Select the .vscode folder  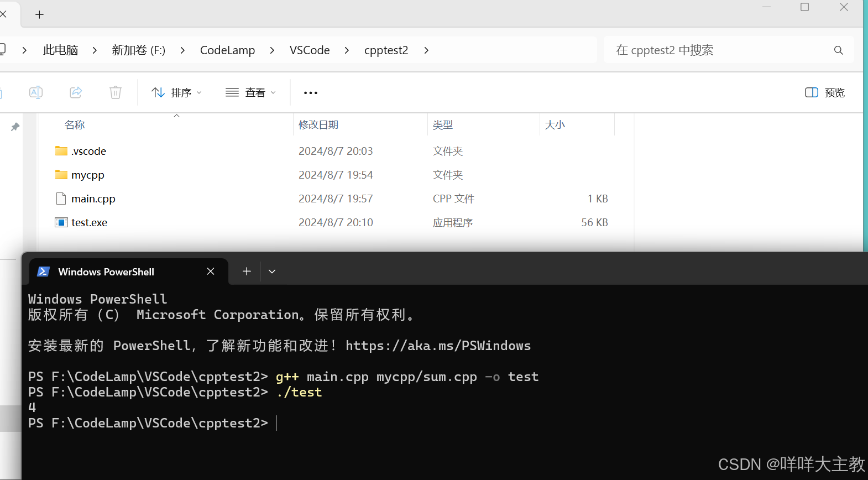coord(88,151)
